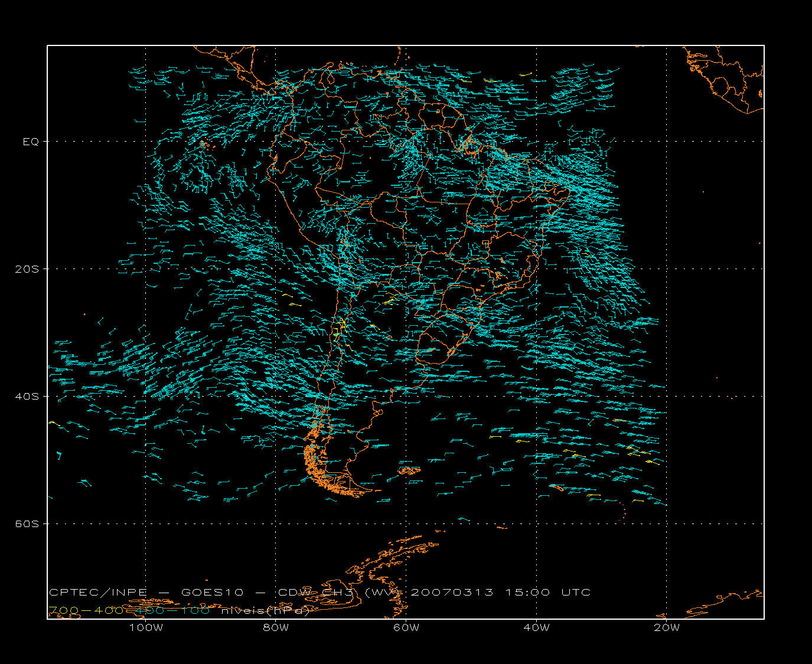Click the 40S latitude label
Viewport: 812px width, 664px height.
tap(27, 397)
